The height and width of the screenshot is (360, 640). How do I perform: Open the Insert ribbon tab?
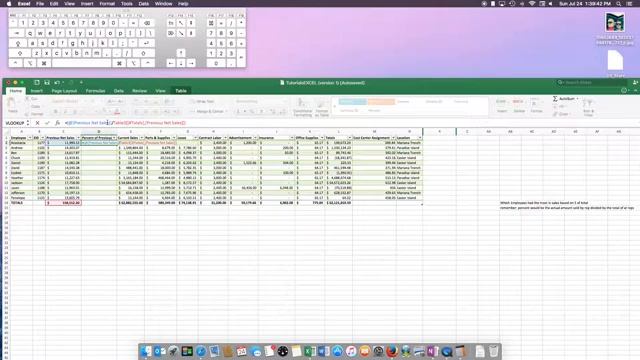pyautogui.click(x=36, y=91)
